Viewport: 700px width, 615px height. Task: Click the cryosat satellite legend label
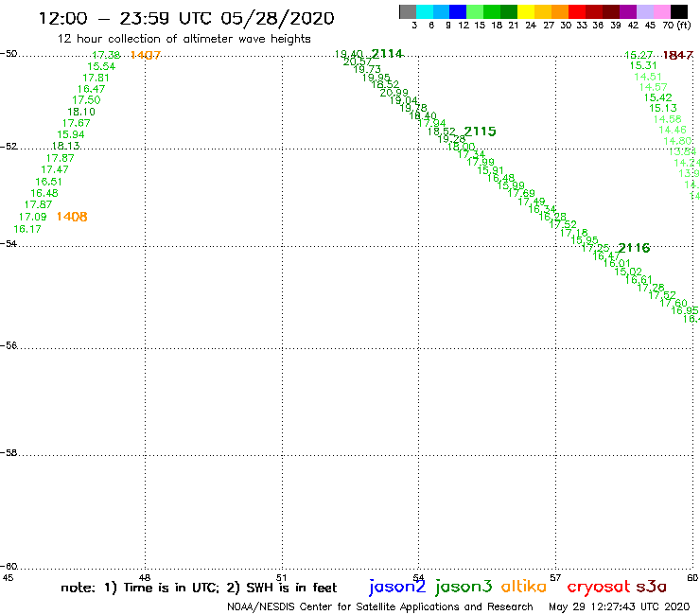coord(599,588)
